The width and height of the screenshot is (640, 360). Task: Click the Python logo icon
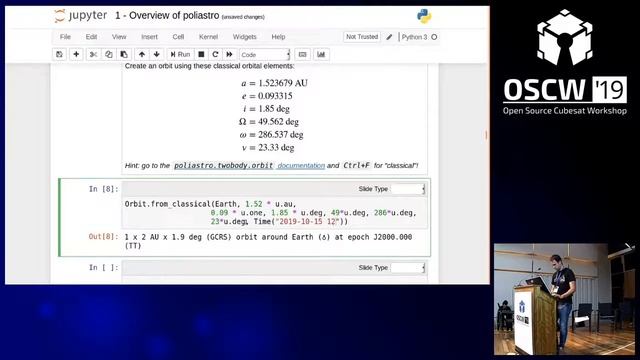[x=424, y=16]
